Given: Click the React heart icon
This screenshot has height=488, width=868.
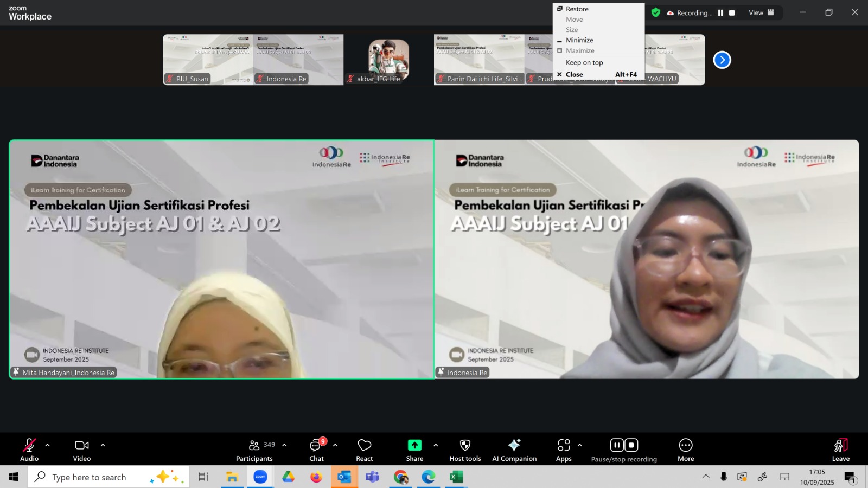Looking at the screenshot, I should pos(365,446).
